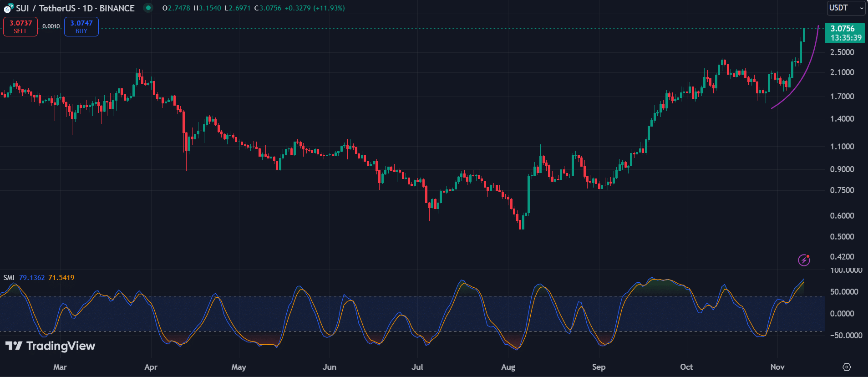
Task: Open the chart settings gear icon
Action: point(847,367)
